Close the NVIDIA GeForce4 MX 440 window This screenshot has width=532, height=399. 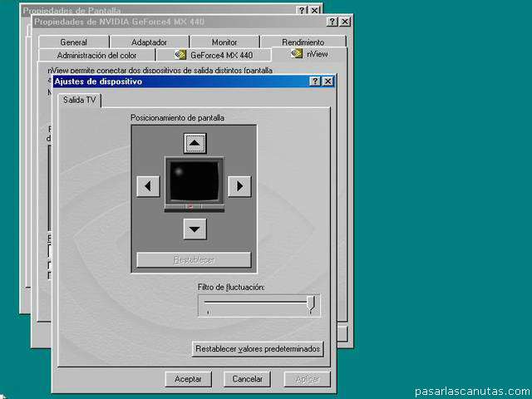[345, 21]
